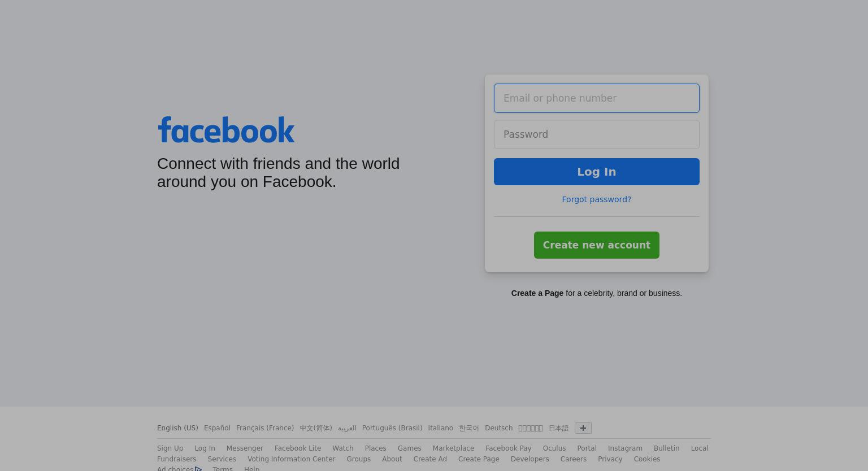
Task: Open the Careers footer link
Action: [574, 459]
